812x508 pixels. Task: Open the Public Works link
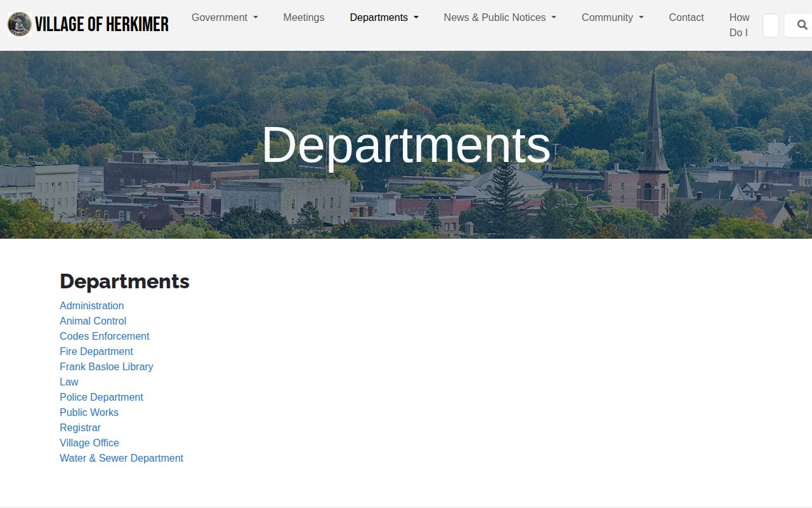[x=89, y=412]
